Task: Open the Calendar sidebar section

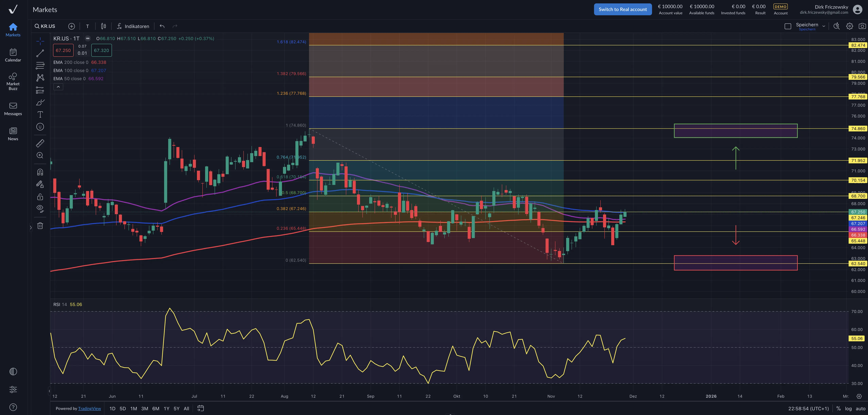Action: (x=13, y=55)
